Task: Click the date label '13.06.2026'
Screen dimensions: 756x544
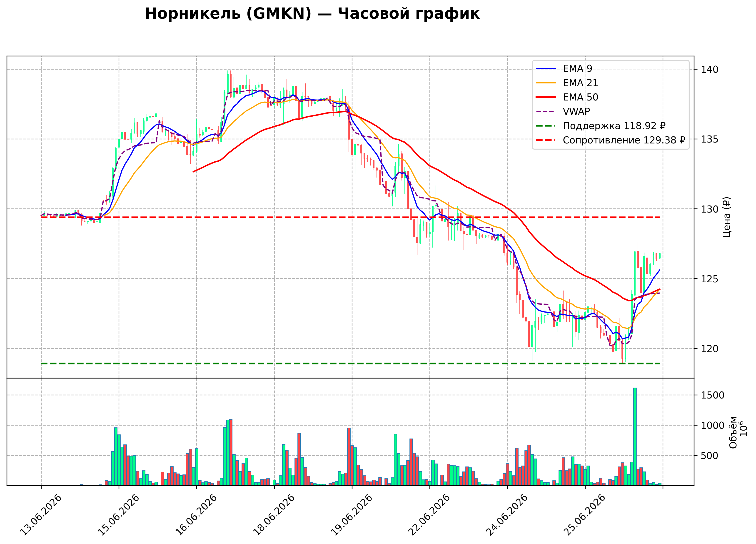Action: click(x=41, y=515)
